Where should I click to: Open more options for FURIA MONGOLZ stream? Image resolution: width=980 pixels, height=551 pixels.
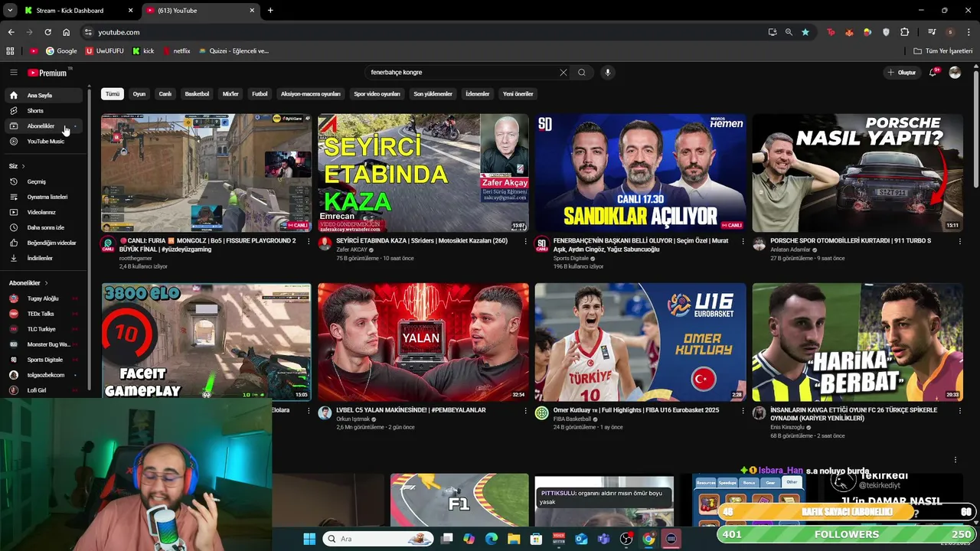(x=308, y=241)
